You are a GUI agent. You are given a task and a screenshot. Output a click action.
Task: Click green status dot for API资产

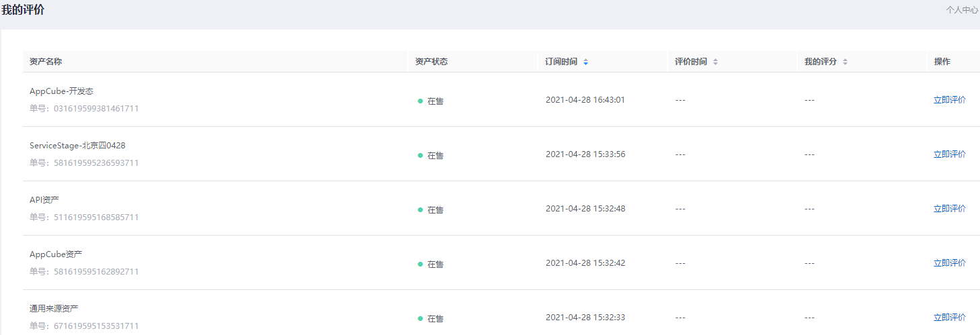click(x=420, y=210)
